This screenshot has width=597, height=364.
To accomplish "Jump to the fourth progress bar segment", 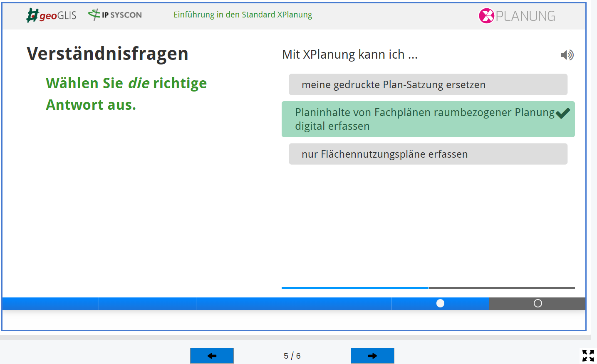I will 343,304.
